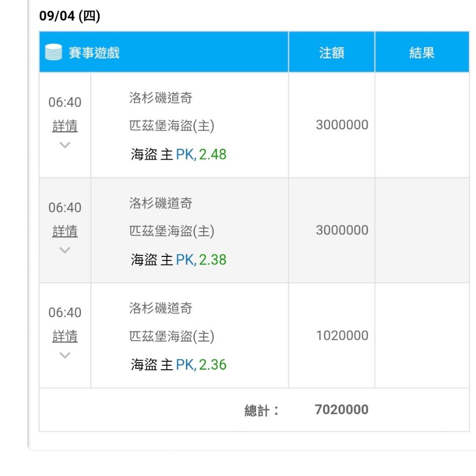This screenshot has height=476, width=476.
Task: Open 詳情 link for the 2.36 odds bet
Action: pyautogui.click(x=65, y=336)
